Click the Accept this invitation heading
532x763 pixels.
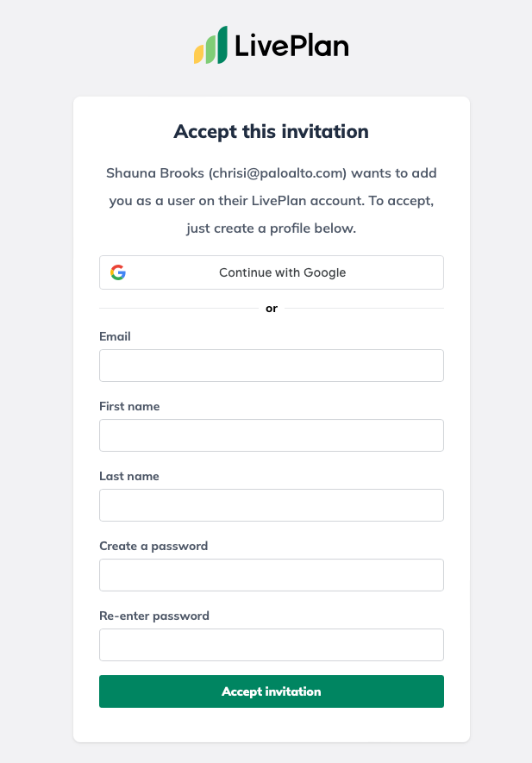pos(272,131)
